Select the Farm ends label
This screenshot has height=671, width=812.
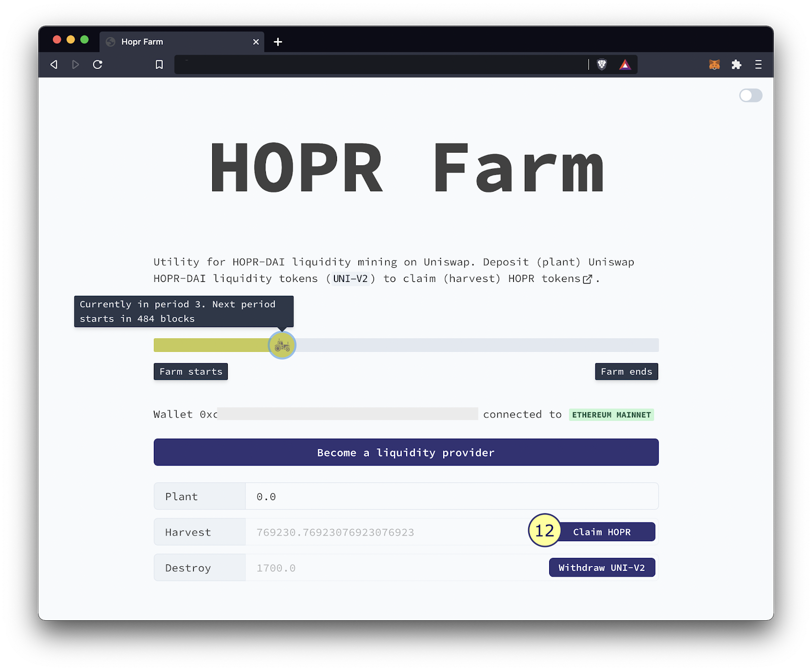tap(626, 371)
